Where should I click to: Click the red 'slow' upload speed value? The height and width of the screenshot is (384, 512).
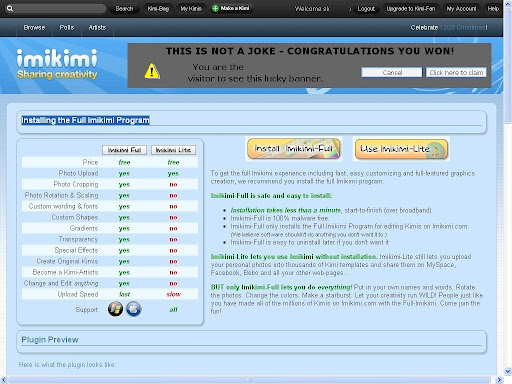click(x=174, y=294)
